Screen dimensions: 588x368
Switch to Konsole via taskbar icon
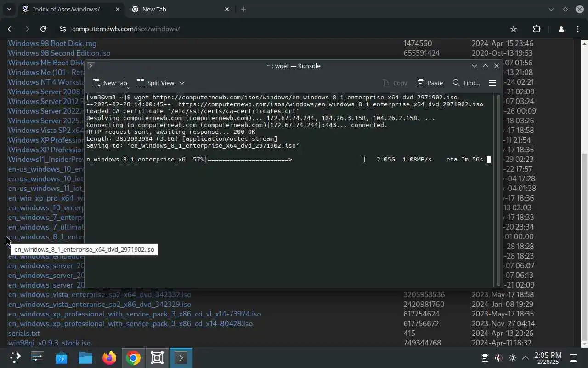coord(181,358)
